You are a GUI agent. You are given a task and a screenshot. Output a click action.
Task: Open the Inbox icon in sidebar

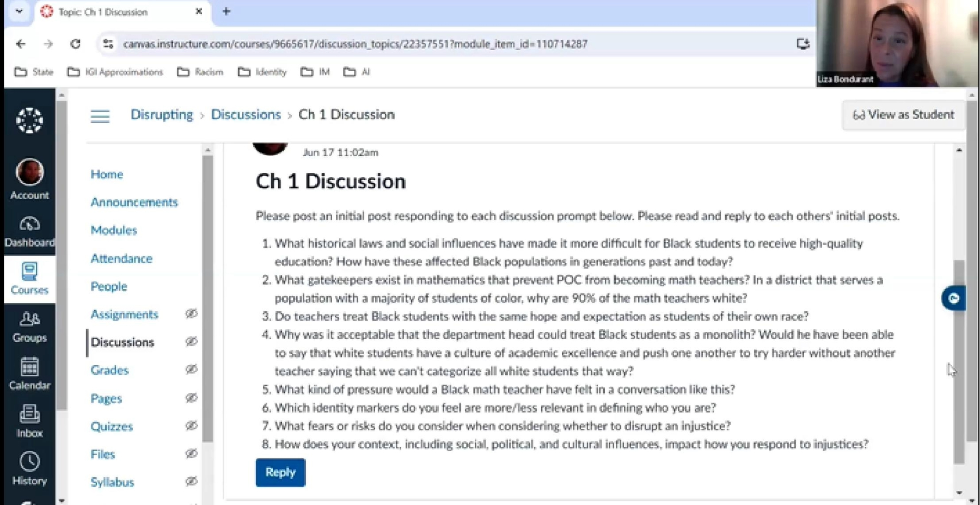coord(29,414)
